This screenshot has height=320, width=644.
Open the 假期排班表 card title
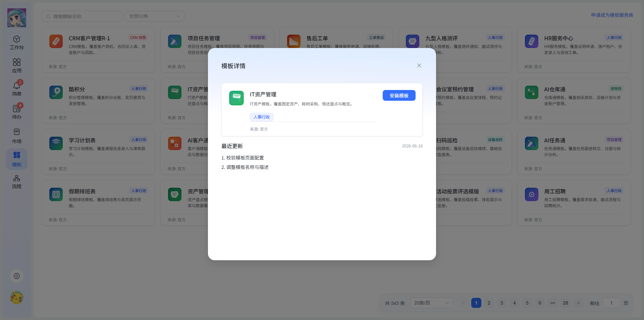click(x=82, y=191)
